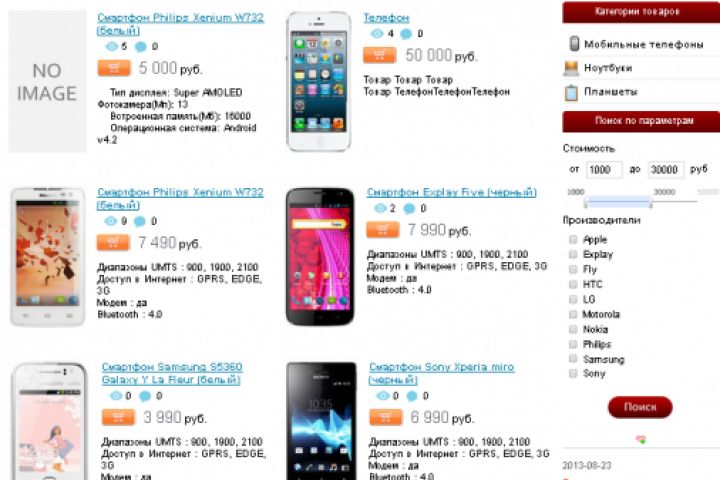Click the price range slider track
This screenshot has height=480, width=720.
click(x=641, y=201)
